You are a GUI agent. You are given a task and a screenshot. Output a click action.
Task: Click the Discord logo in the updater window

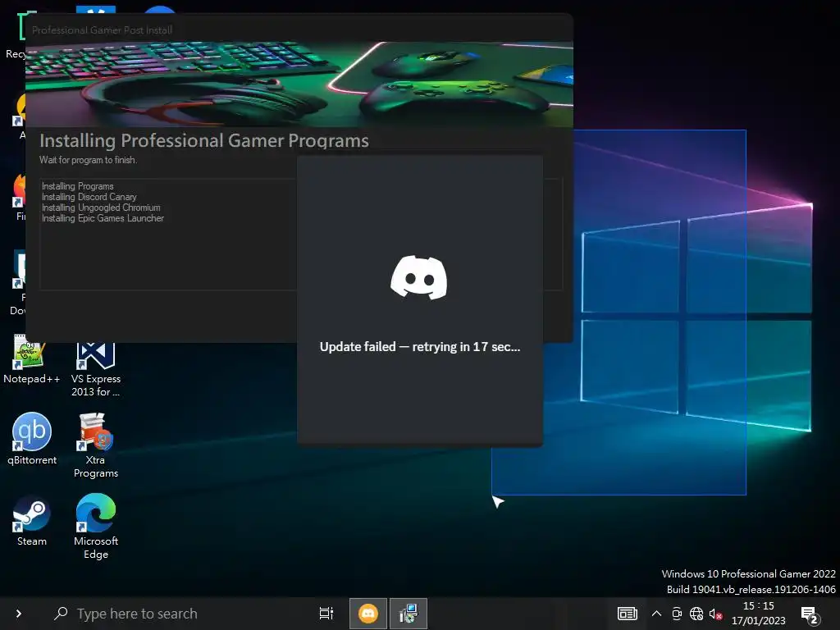point(419,277)
